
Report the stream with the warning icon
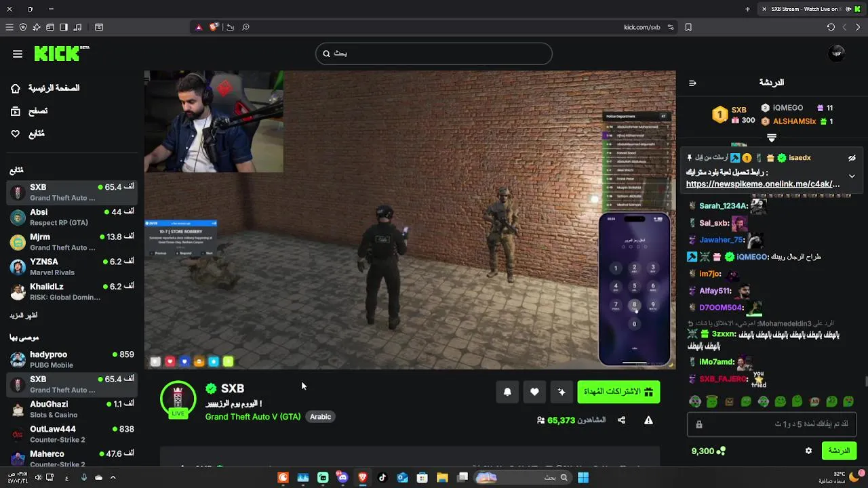(x=648, y=420)
